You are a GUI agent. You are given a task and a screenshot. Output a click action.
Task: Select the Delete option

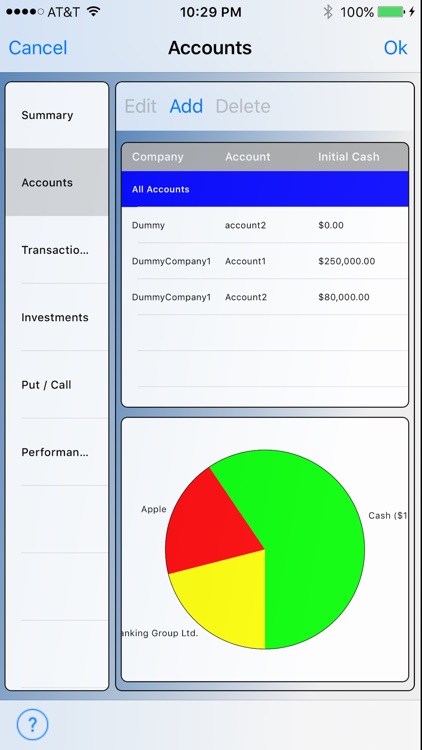pyautogui.click(x=243, y=106)
